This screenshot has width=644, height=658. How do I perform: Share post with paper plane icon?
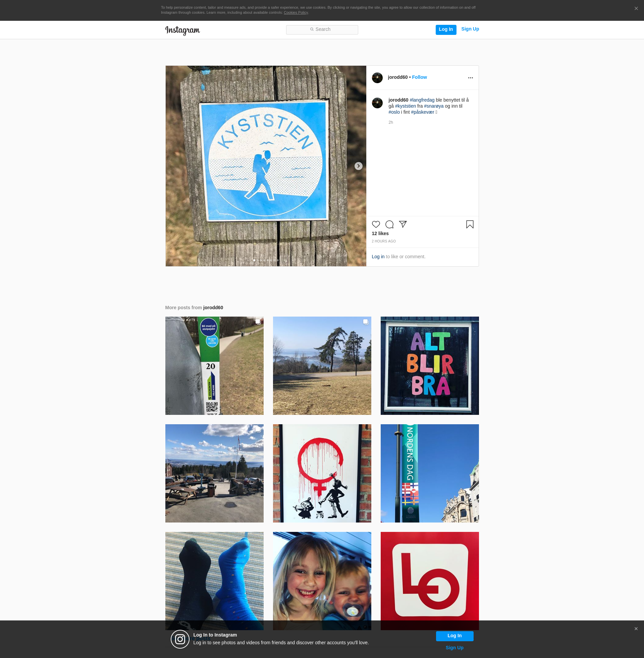click(402, 224)
